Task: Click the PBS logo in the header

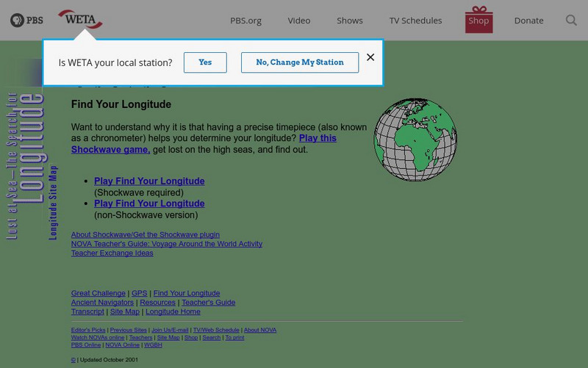Action: (26, 20)
